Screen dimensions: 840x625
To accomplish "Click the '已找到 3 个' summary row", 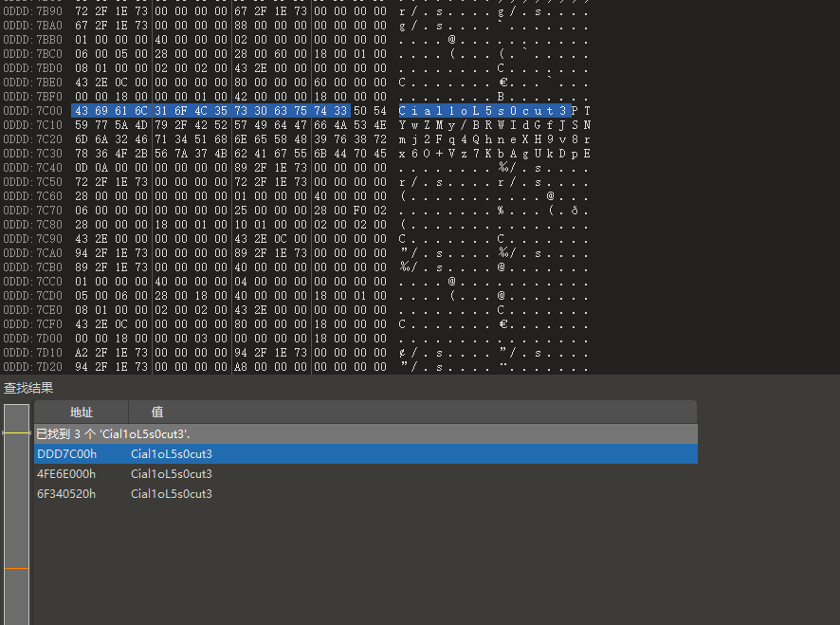I will point(114,433).
